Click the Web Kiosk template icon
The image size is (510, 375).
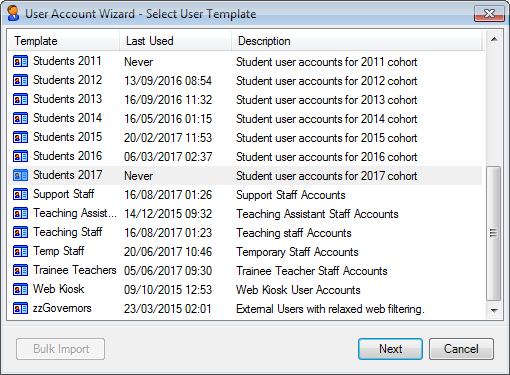[x=20, y=290]
